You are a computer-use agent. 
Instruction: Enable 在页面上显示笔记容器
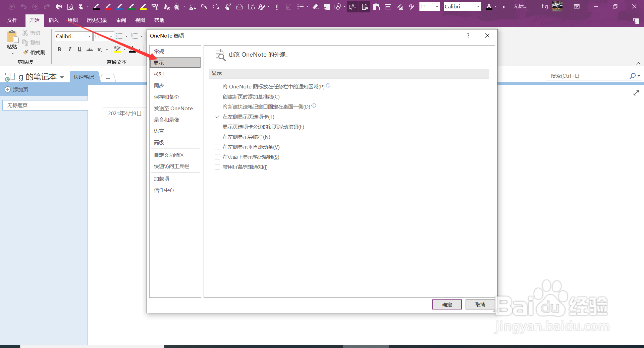pyautogui.click(x=217, y=157)
